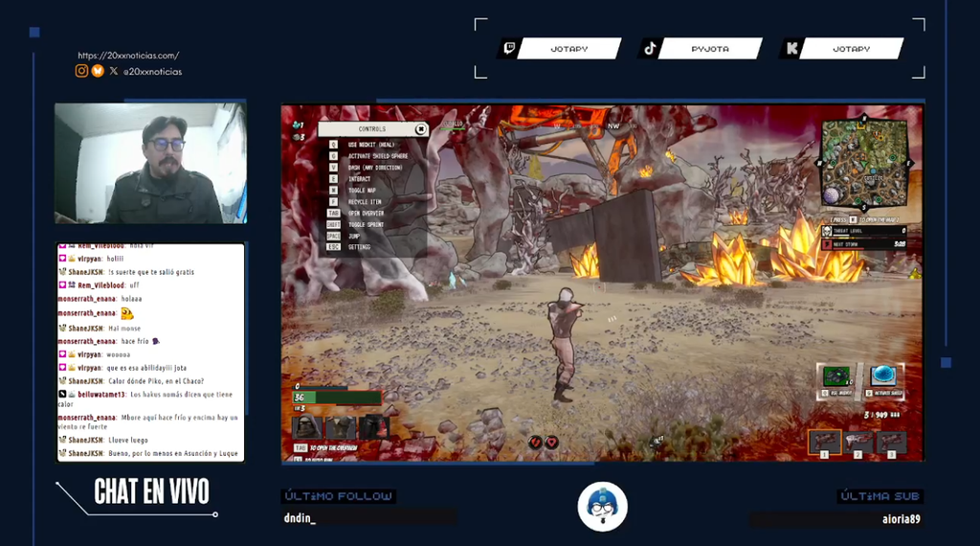Viewport: 980px width, 546px height.
Task: Click virpyan's message 'que es esa abilidayiii jota'
Action: (146, 368)
